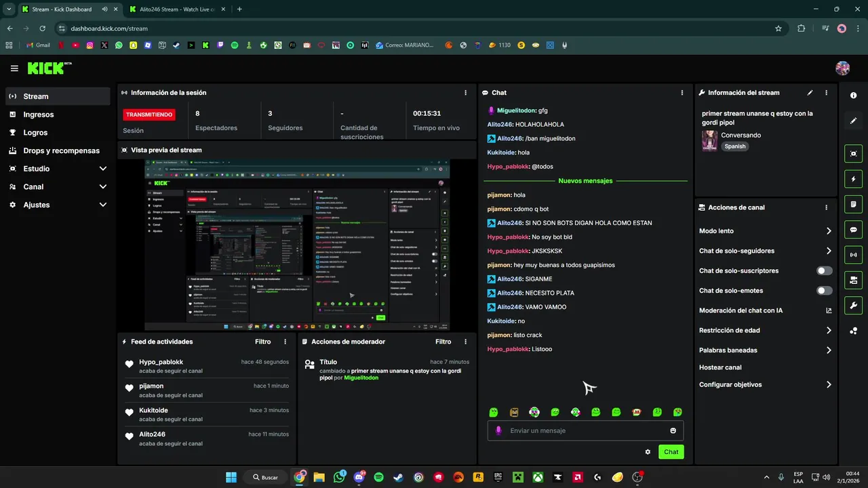
Task: Open the chat settings gear icon
Action: [648, 452]
